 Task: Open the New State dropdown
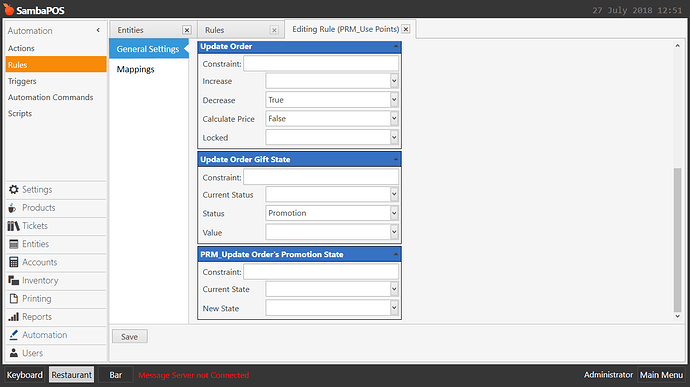click(x=394, y=308)
